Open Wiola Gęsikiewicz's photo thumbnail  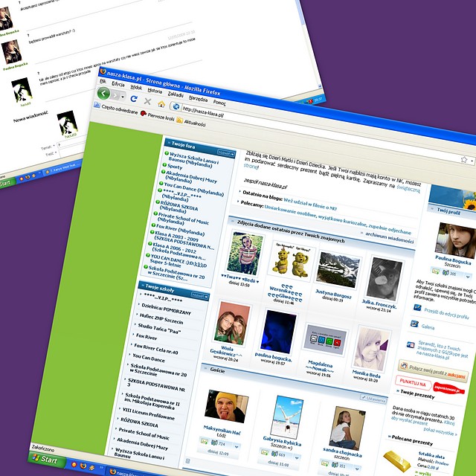click(232, 324)
